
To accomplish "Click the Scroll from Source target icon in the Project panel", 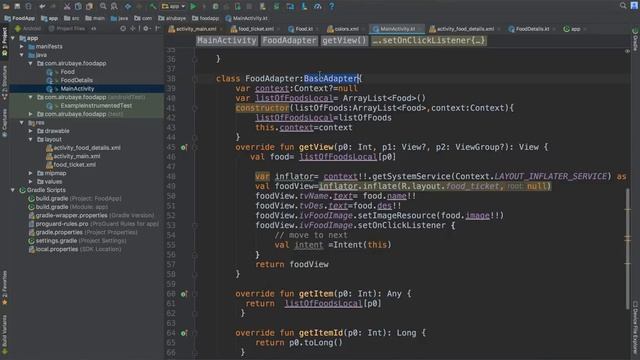I will [x=123, y=29].
